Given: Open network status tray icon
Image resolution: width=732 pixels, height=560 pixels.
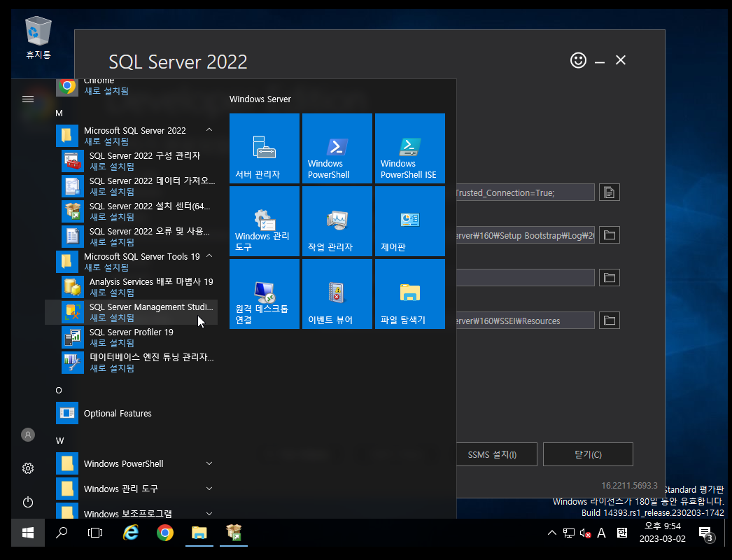Looking at the screenshot, I should [x=569, y=533].
